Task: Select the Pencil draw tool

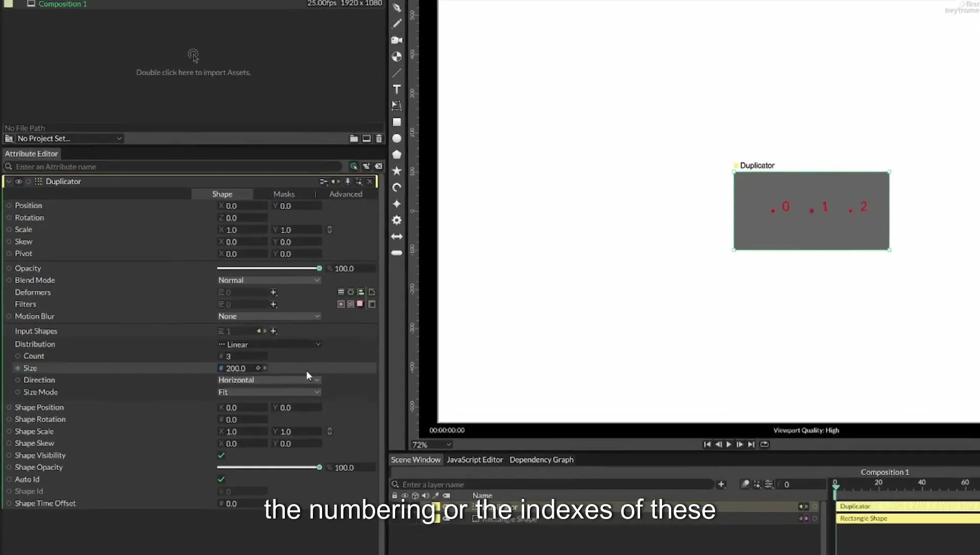Action: 397,24
